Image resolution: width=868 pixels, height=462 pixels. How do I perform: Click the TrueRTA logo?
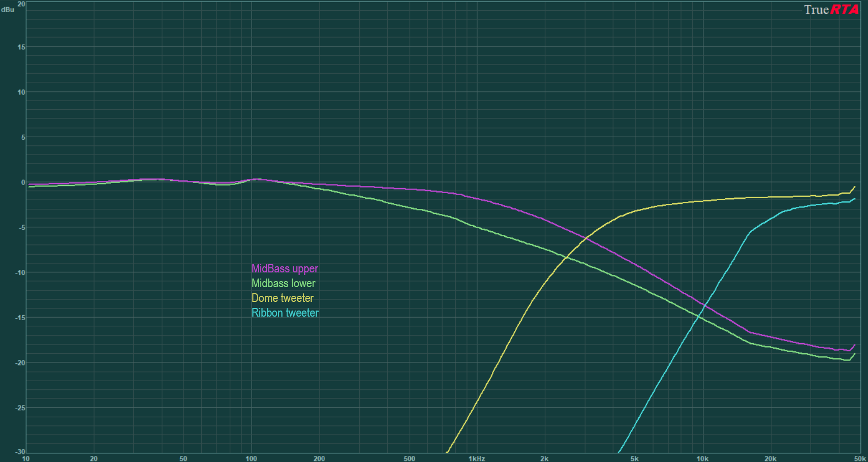831,10
